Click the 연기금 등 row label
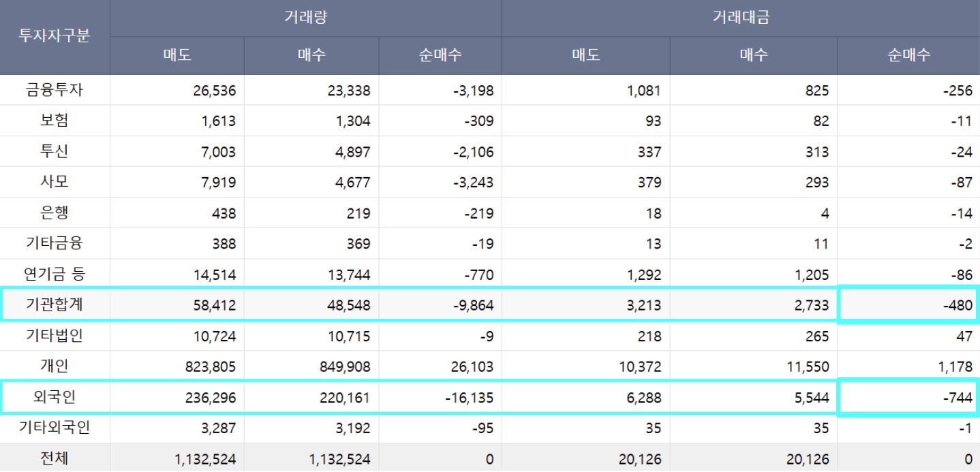The height and width of the screenshot is (472, 980). pos(55,274)
